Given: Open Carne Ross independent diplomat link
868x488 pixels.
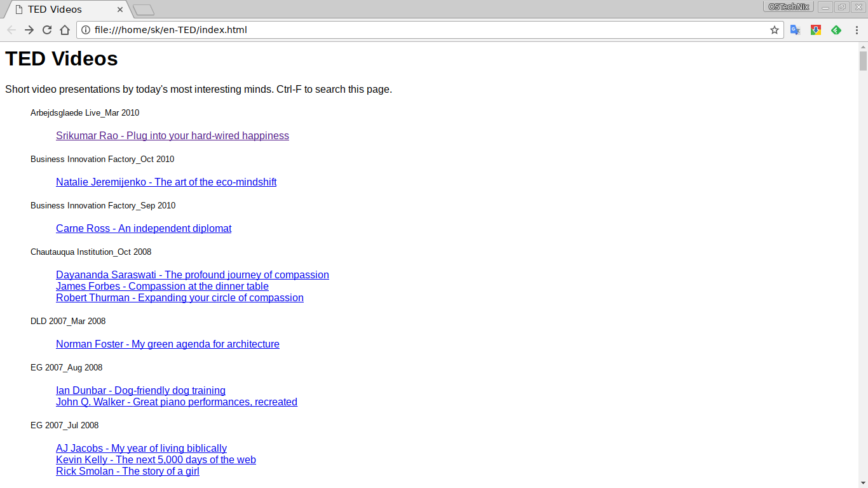Looking at the screenshot, I should [x=144, y=229].
